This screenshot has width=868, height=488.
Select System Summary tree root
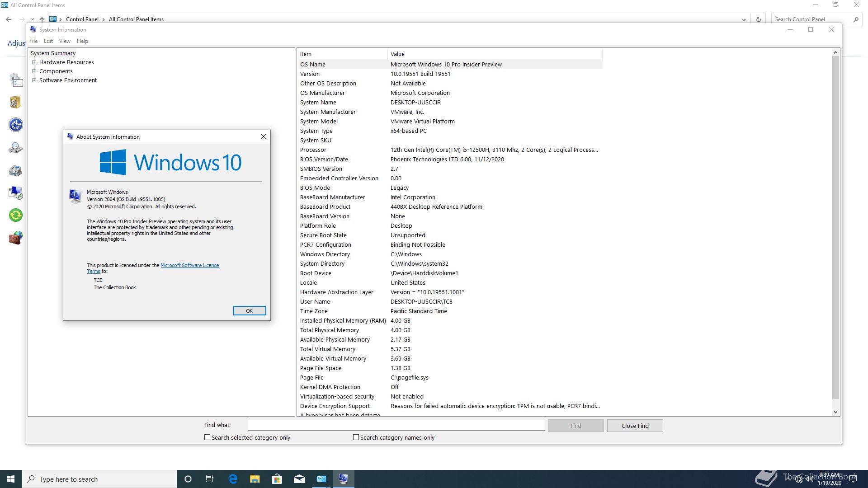coord(53,53)
